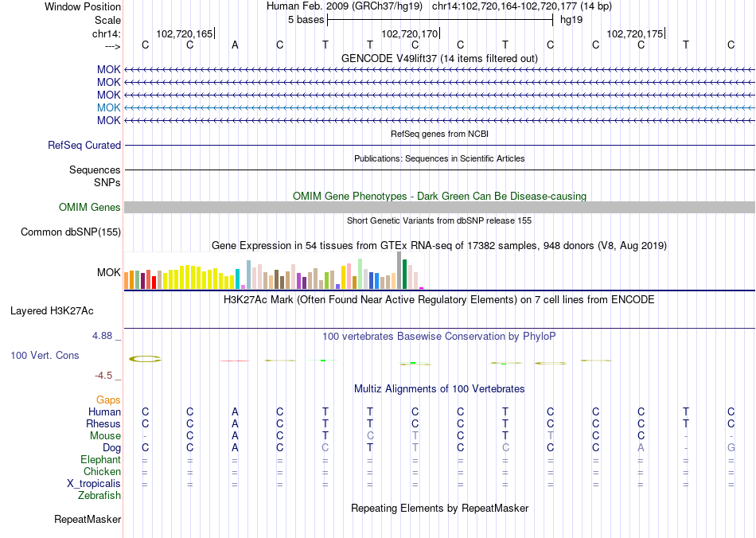
Task: Click the RefSeq Curated track label
Action: (84, 145)
